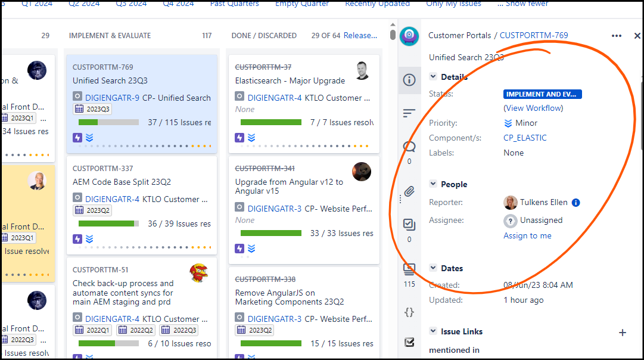Open the issue info panel icon
The height and width of the screenshot is (360, 644).
coord(409,80)
